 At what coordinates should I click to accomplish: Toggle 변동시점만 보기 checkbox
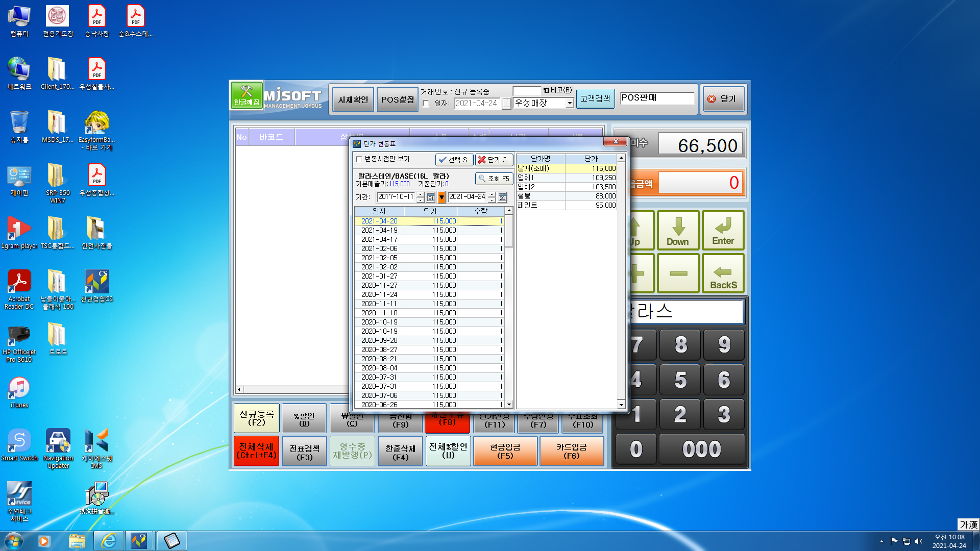point(359,159)
